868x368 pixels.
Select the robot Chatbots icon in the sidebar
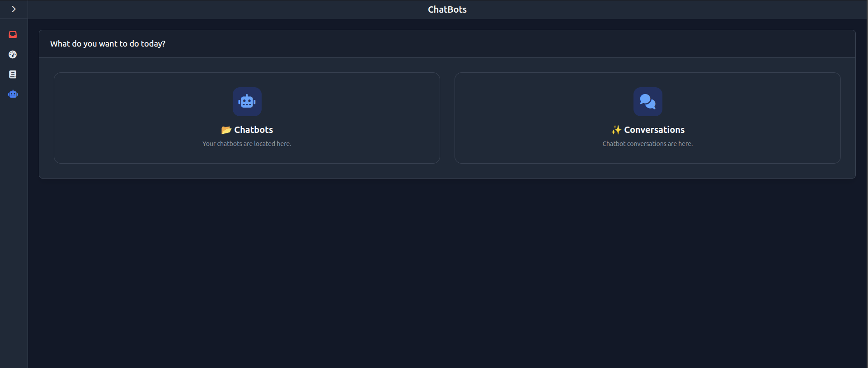pyautogui.click(x=13, y=94)
